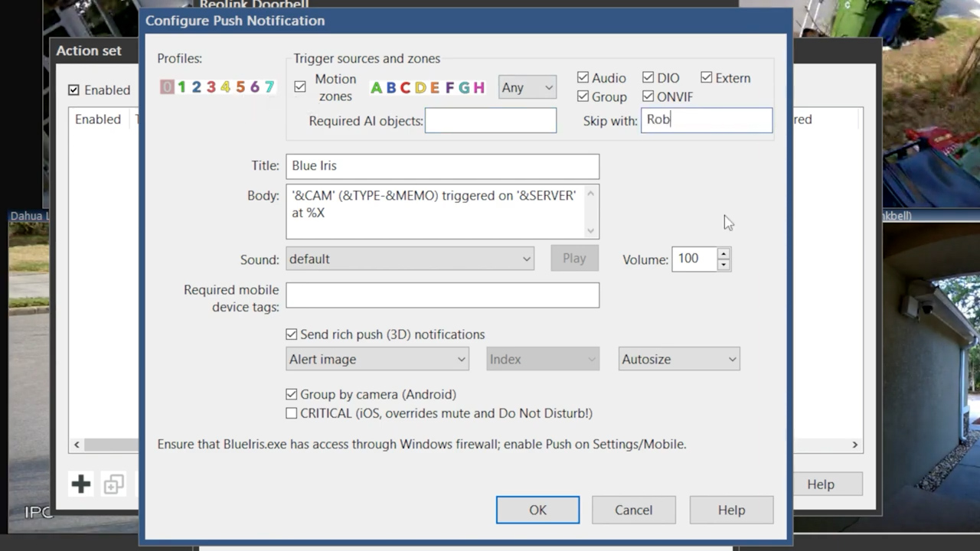Disable Send rich push notifications

(292, 334)
